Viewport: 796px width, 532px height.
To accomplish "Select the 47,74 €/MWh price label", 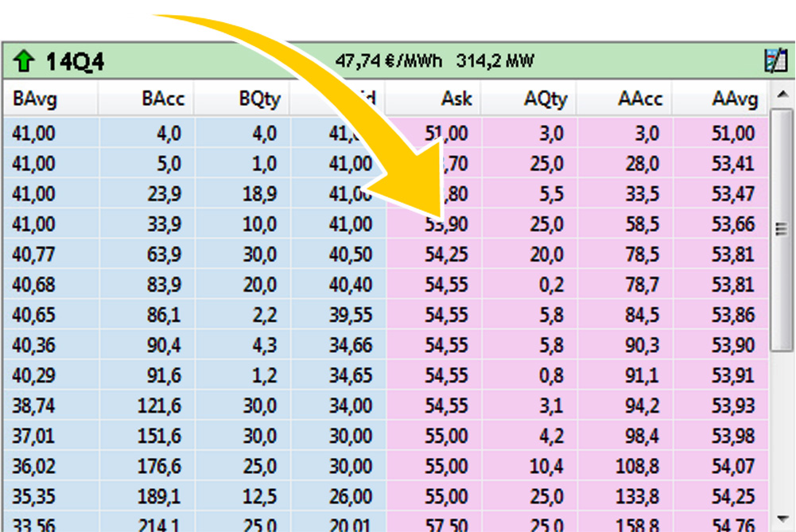I will [388, 61].
